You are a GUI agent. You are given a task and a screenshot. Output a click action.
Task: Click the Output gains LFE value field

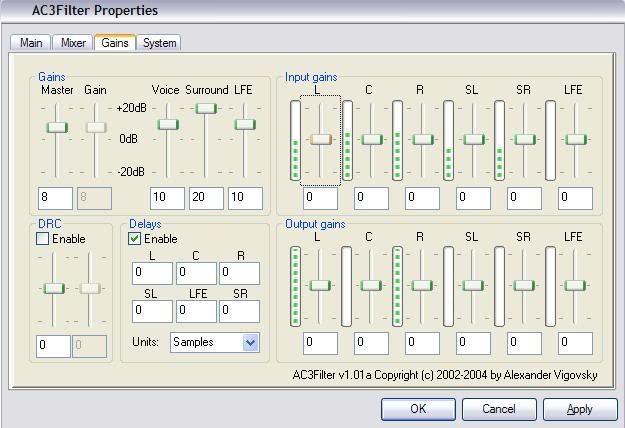(x=576, y=343)
